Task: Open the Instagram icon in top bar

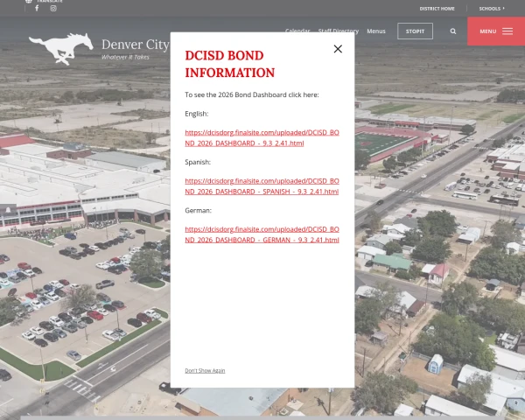Action: (x=53, y=9)
